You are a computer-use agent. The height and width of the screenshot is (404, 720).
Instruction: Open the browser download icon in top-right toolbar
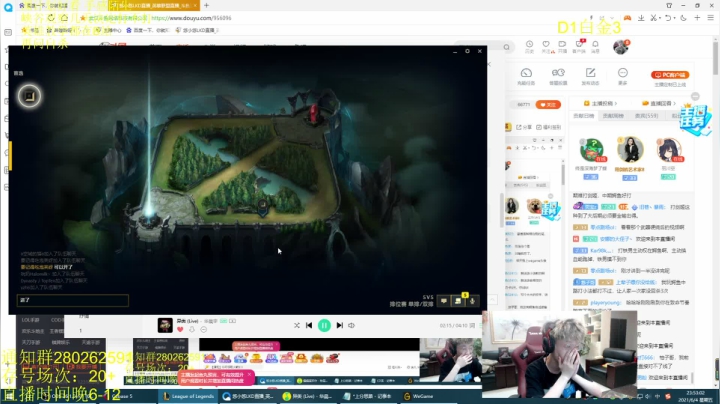[641, 18]
